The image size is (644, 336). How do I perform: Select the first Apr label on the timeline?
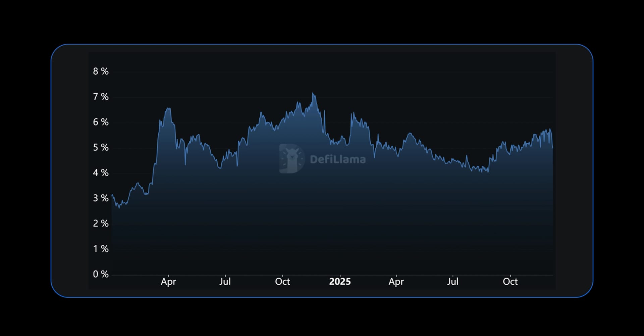click(x=169, y=282)
